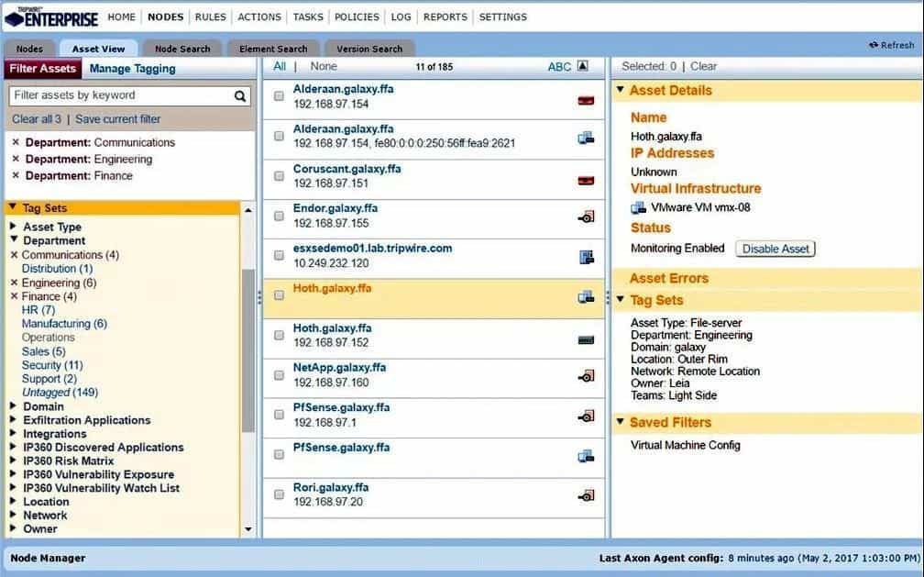Click the Disable Asset button

tap(775, 249)
